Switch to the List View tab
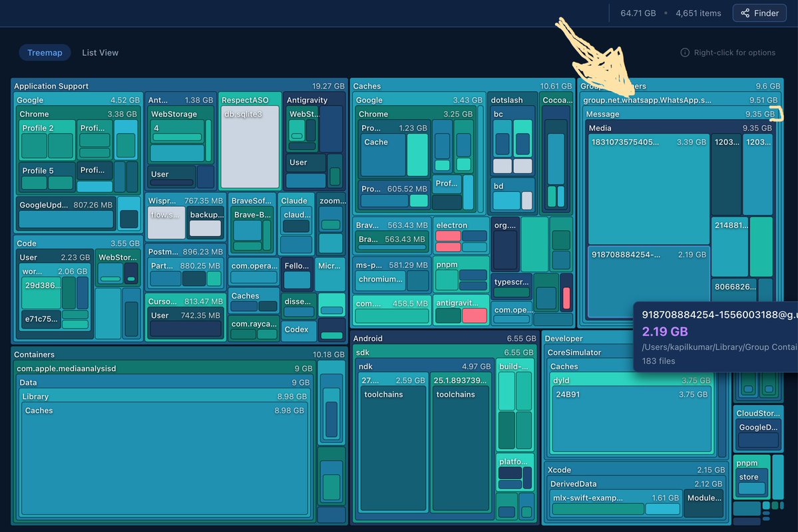798x532 pixels. pyautogui.click(x=100, y=53)
